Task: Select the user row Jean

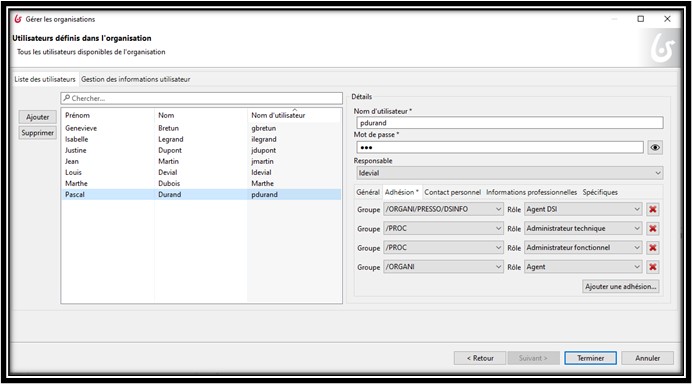Action: point(201,161)
